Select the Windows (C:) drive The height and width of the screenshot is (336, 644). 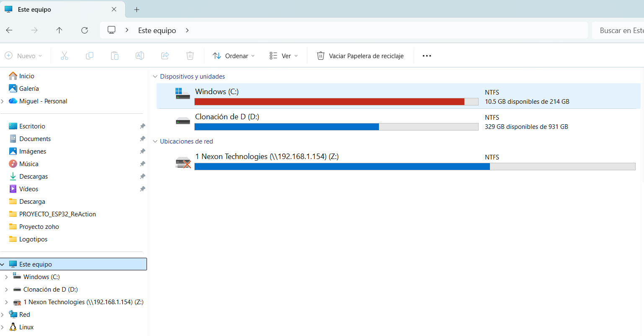[399, 96]
